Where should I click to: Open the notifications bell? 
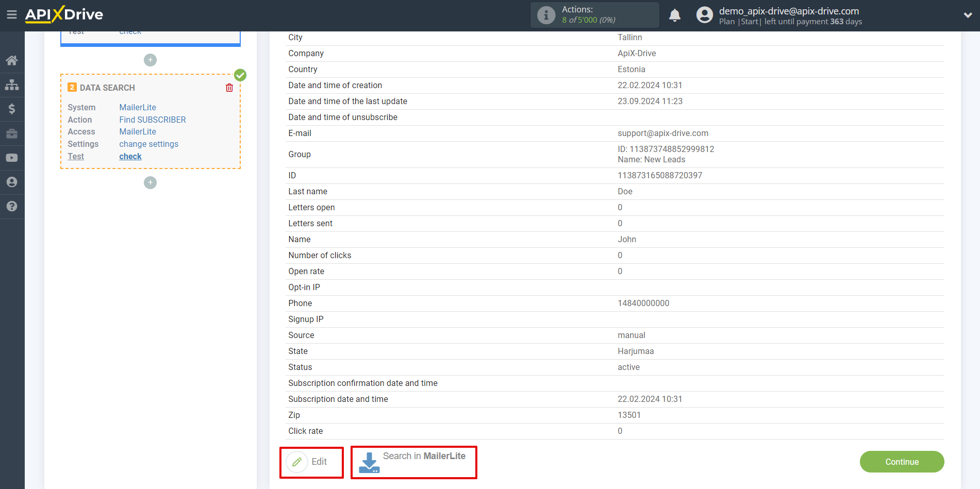coord(675,15)
